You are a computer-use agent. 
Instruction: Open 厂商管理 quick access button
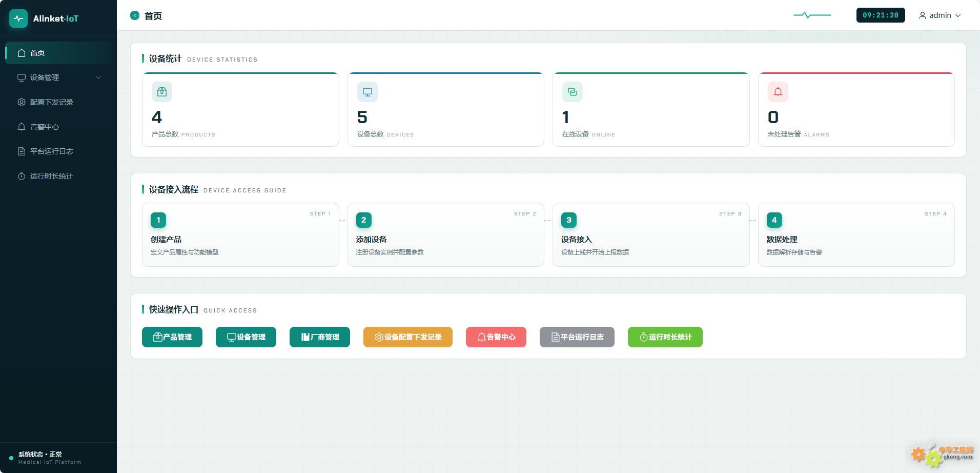point(320,337)
